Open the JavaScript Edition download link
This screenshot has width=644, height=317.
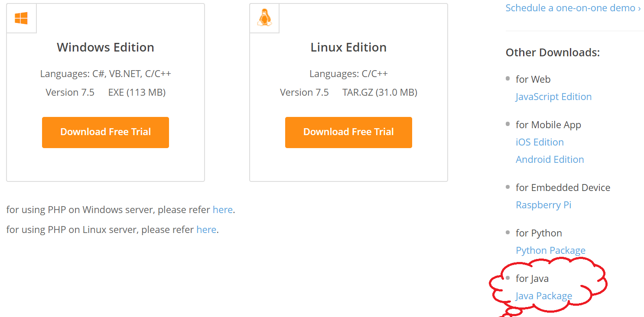553,97
